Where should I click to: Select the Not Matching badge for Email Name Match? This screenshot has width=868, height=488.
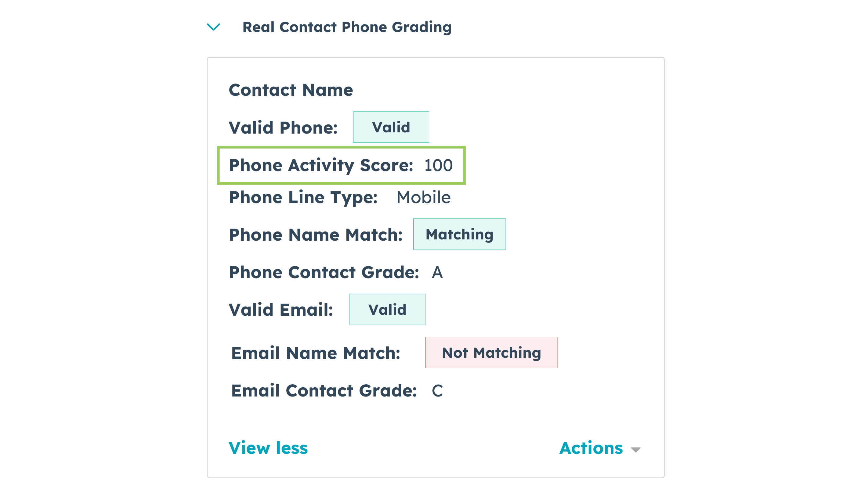tap(491, 352)
